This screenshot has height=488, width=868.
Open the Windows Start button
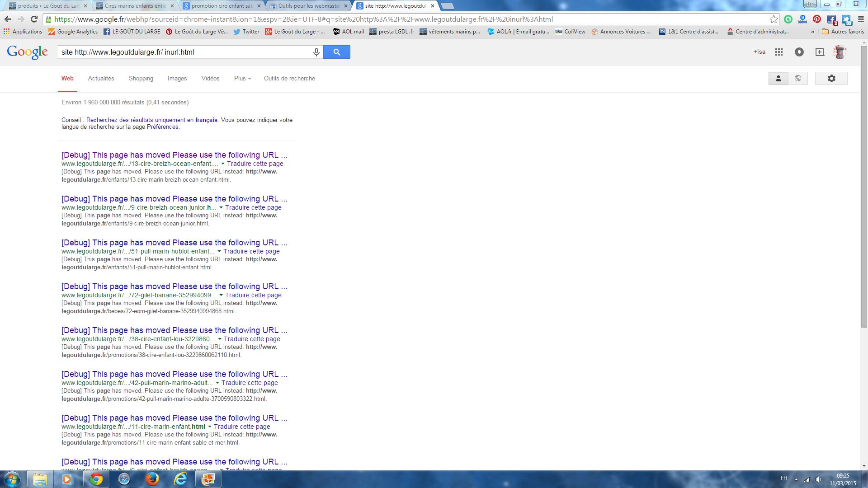click(x=12, y=479)
